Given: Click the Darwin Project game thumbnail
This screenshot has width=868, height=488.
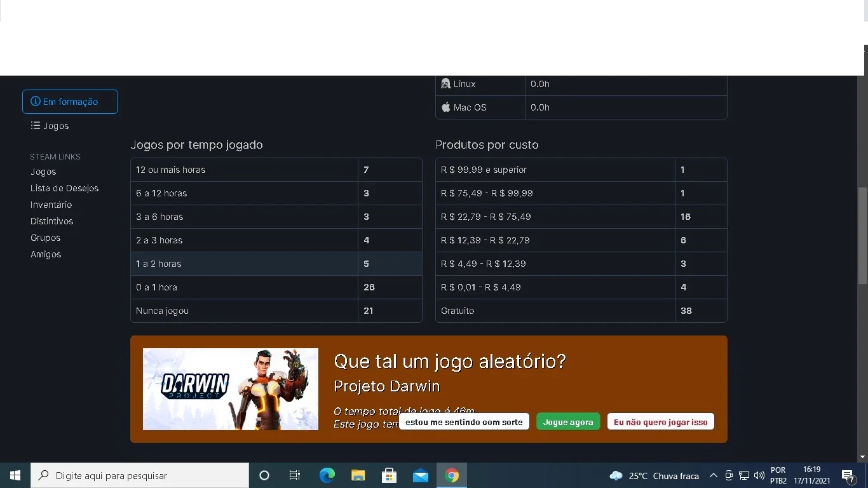Looking at the screenshot, I should click(231, 389).
